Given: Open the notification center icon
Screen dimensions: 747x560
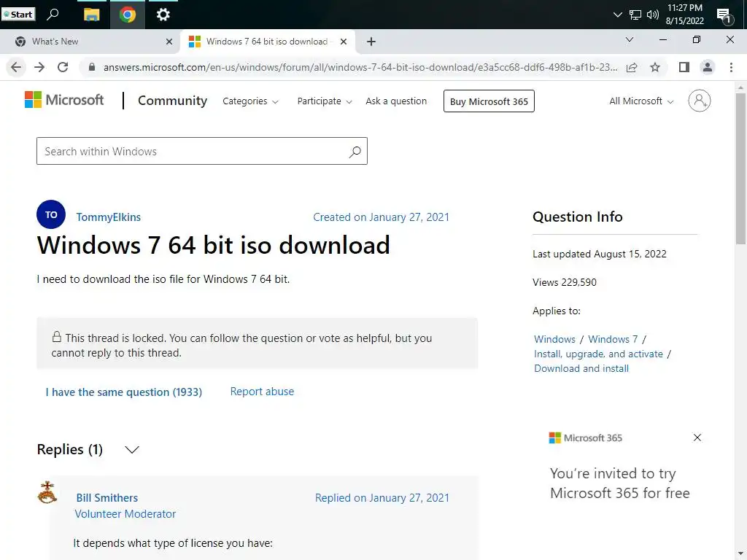Looking at the screenshot, I should coord(724,16).
